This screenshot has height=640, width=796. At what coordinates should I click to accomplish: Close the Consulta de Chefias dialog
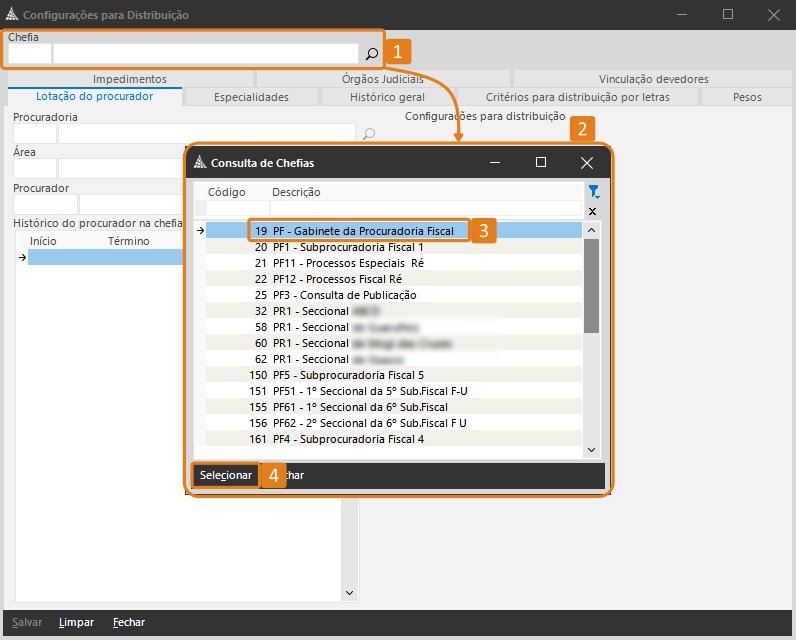click(587, 162)
